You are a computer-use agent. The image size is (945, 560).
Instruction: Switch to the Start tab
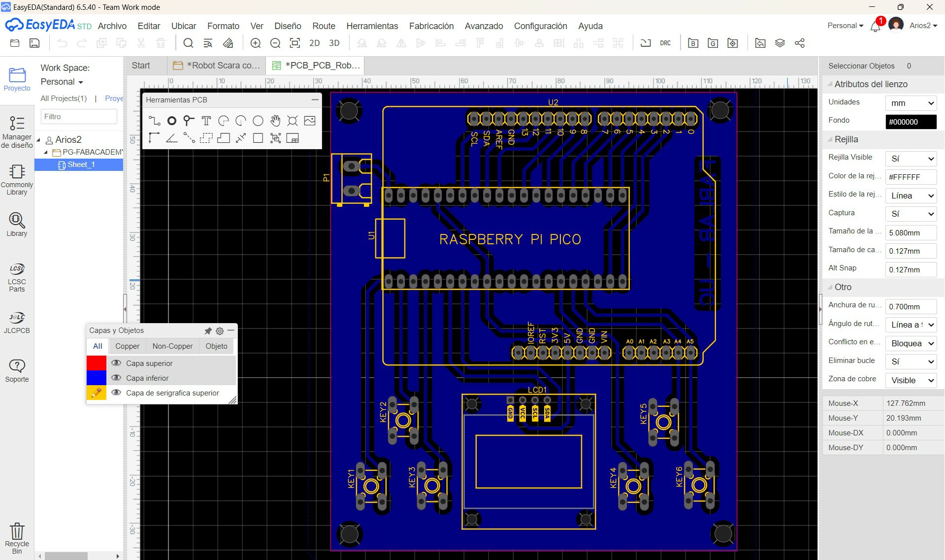click(x=141, y=66)
